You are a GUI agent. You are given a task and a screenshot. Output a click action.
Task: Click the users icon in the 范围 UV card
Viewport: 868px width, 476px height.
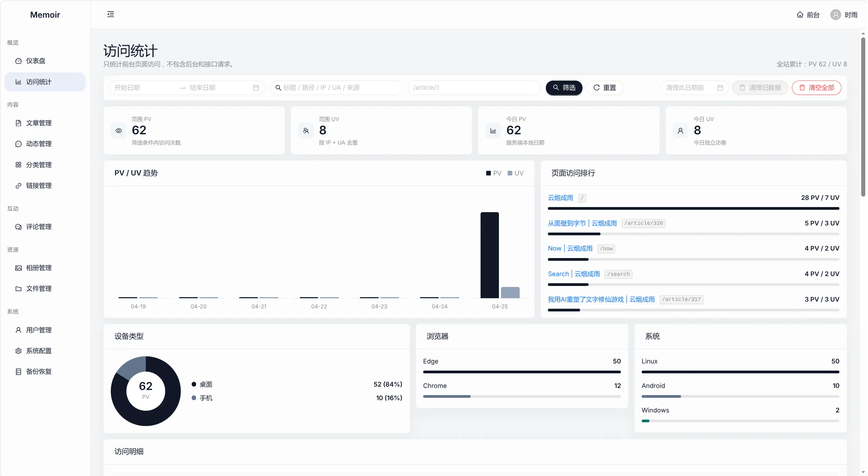[306, 131]
